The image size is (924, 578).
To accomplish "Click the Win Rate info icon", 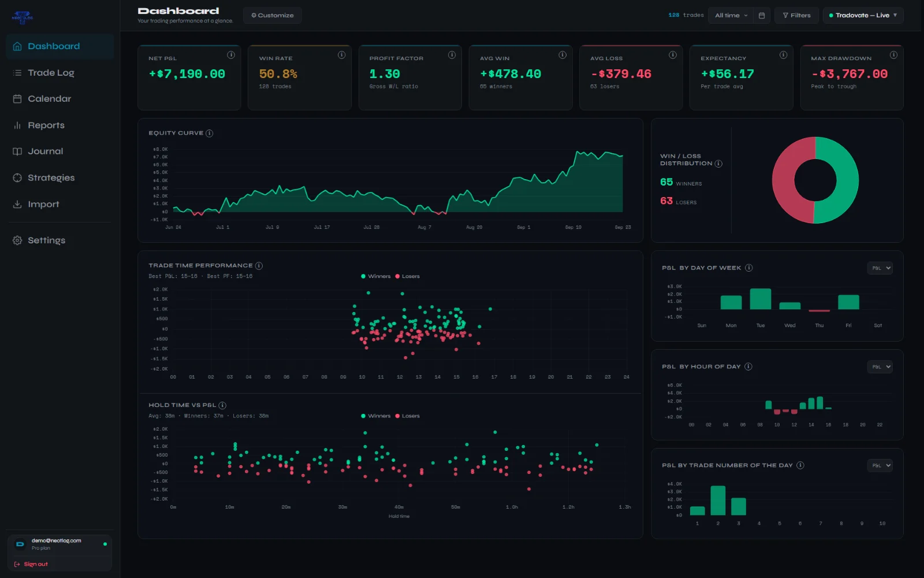I will pyautogui.click(x=341, y=55).
